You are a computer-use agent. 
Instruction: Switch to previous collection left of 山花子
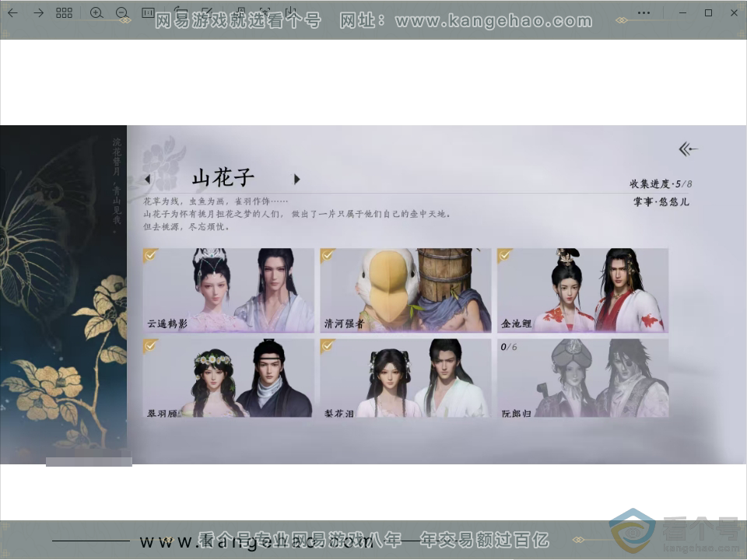tap(148, 180)
